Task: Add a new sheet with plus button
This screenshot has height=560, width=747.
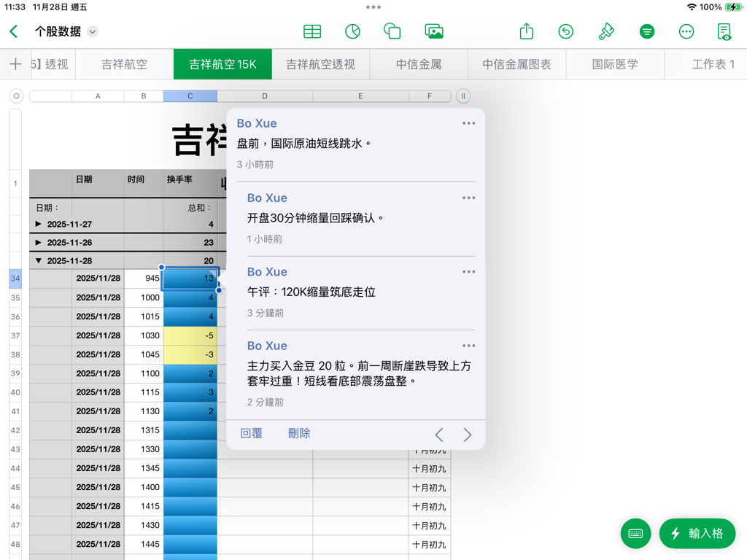Action: 15,64
